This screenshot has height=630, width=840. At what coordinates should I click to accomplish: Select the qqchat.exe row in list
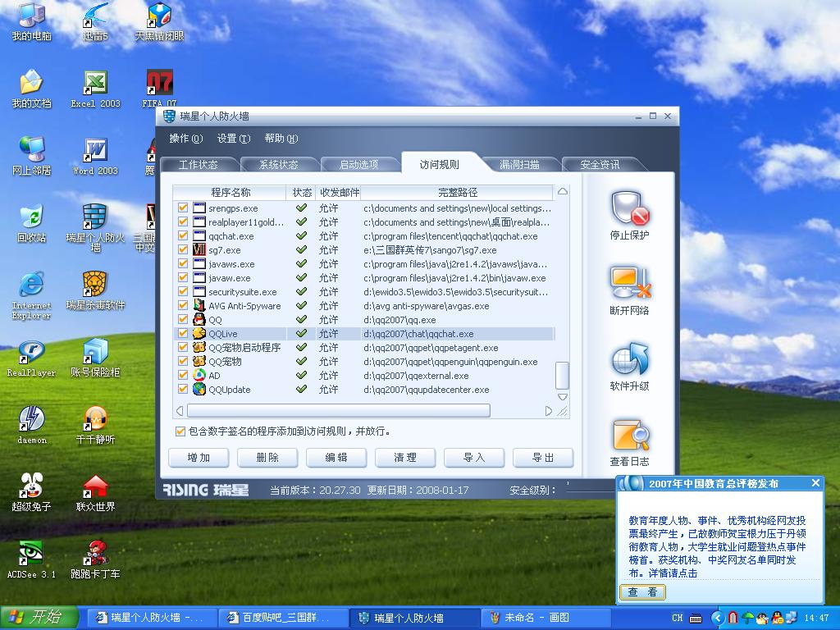[363, 235]
